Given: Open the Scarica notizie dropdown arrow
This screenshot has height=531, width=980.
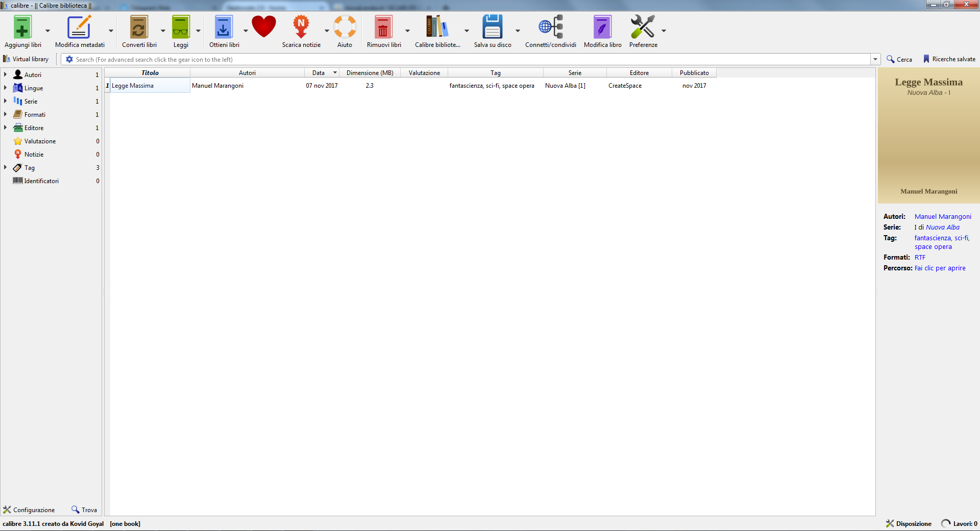Looking at the screenshot, I should pos(327,31).
